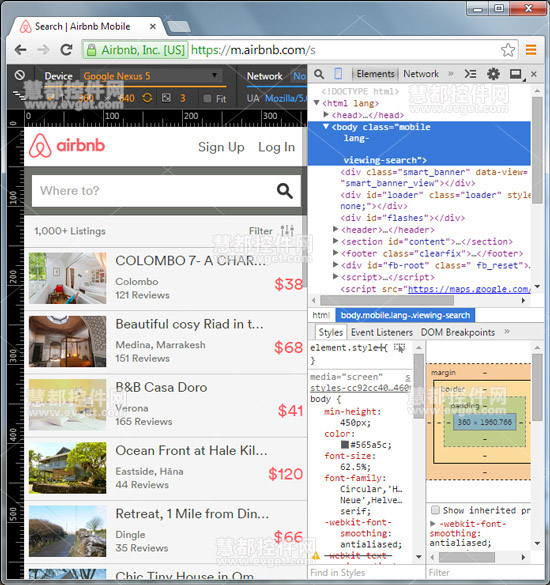This screenshot has width=550, height=585.
Task: Click the Airbnb favicon on the browser tab
Action: (25, 26)
